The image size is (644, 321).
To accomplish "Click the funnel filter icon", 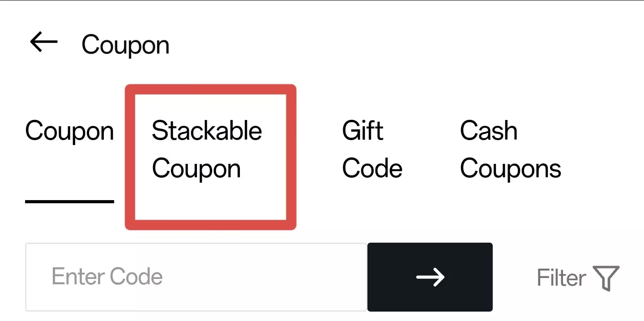I will [606, 278].
